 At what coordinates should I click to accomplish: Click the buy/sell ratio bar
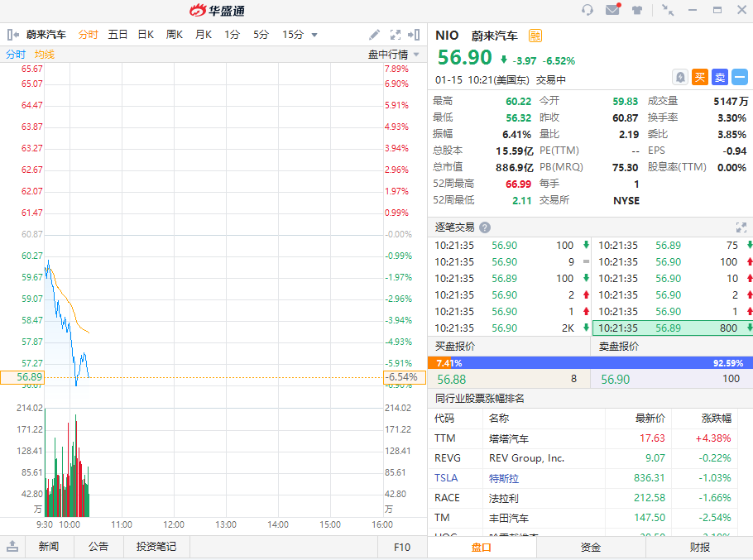click(590, 362)
